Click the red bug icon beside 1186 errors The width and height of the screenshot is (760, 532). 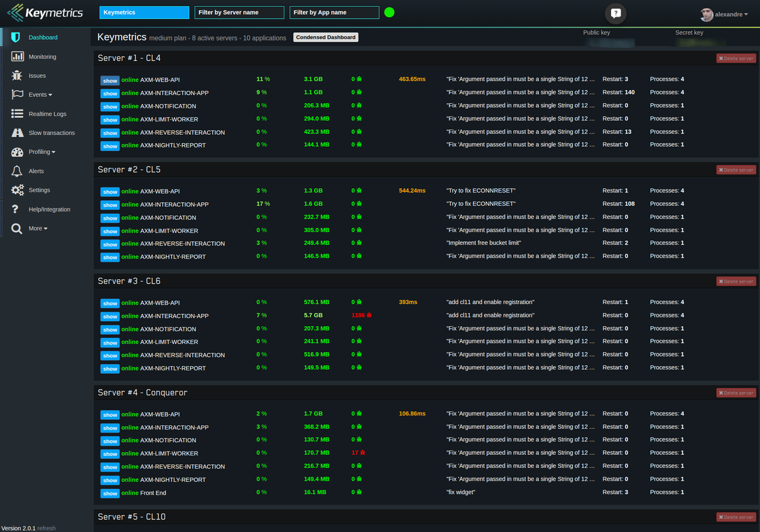tap(369, 315)
